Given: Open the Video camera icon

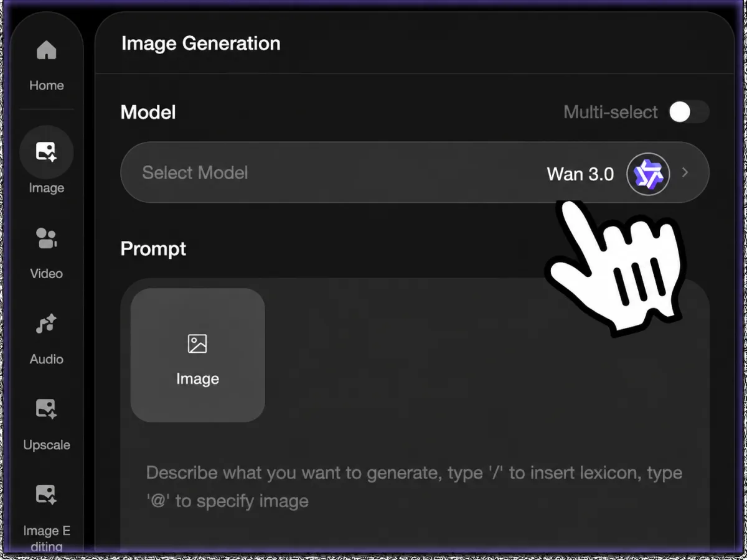Looking at the screenshot, I should (x=47, y=238).
